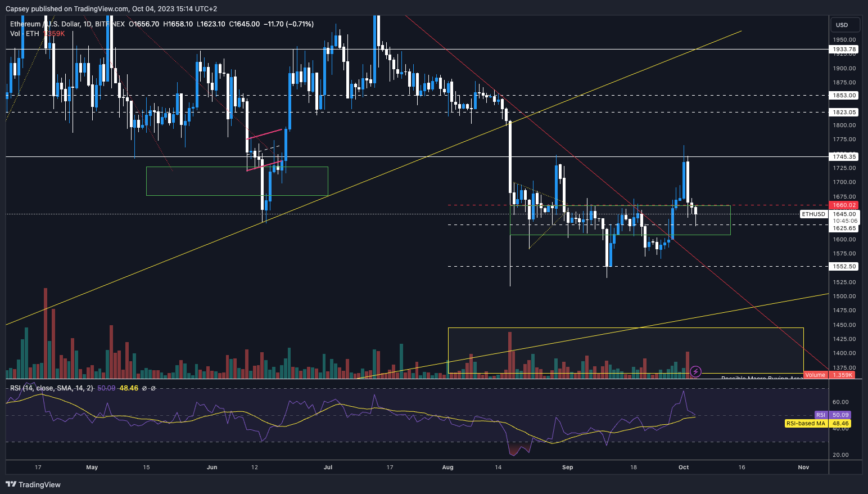The width and height of the screenshot is (868, 494).
Task: Click the 50.09 value tag beside RSI tag
Action: pos(840,415)
